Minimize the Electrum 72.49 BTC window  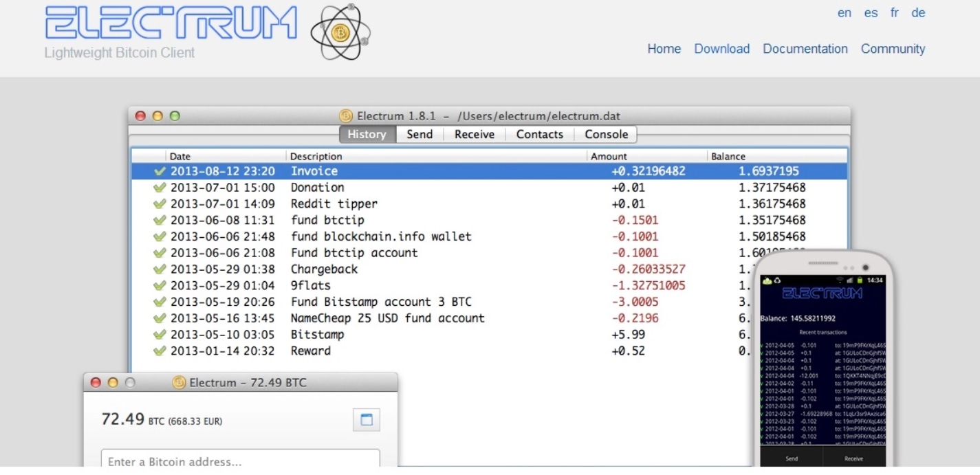click(x=113, y=383)
